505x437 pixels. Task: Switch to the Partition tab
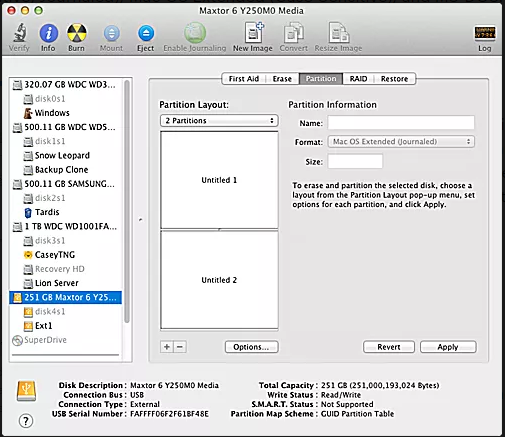321,79
